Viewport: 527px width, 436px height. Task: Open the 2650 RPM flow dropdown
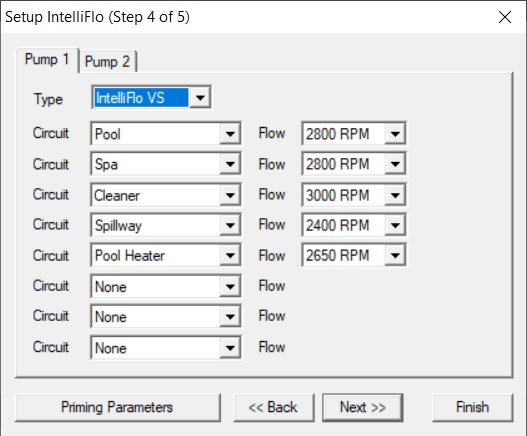[395, 255]
